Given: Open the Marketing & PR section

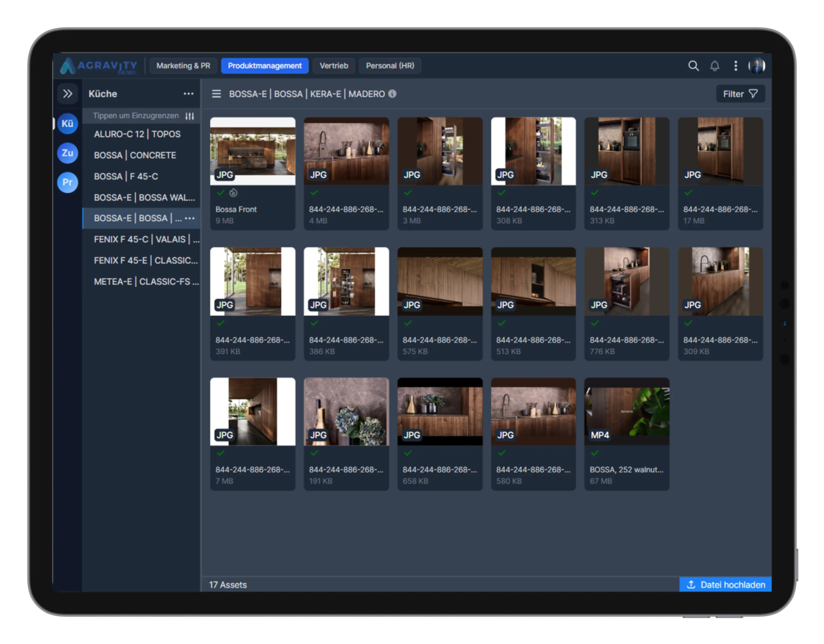Looking at the screenshot, I should pyautogui.click(x=183, y=65).
